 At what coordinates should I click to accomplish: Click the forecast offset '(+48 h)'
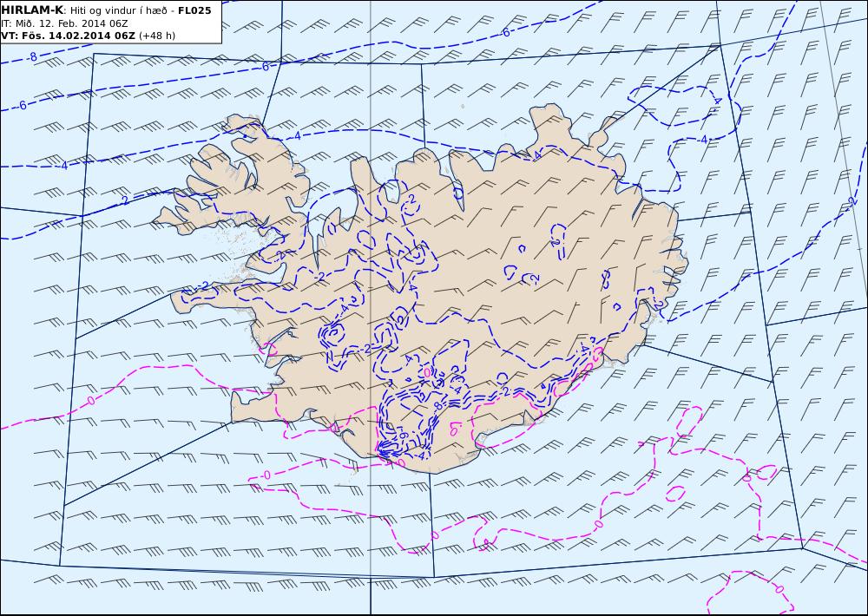click(x=156, y=36)
